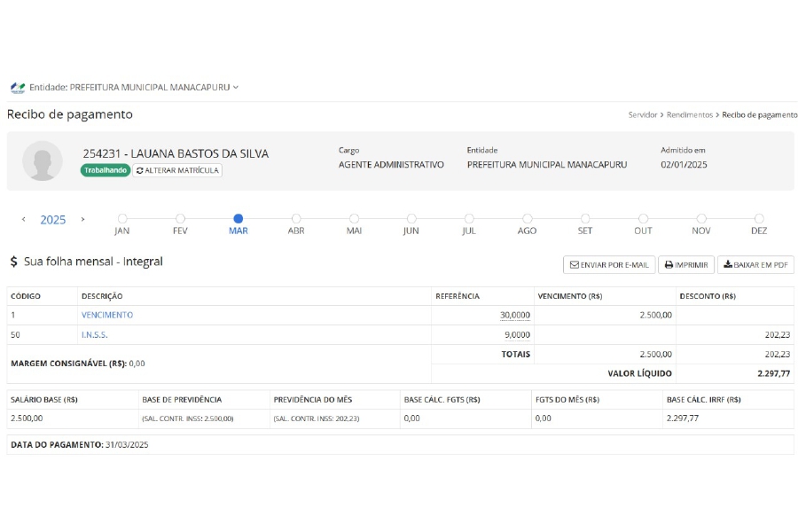Select JAN month on timeline
This screenshot has height=532, width=798.
click(122, 219)
